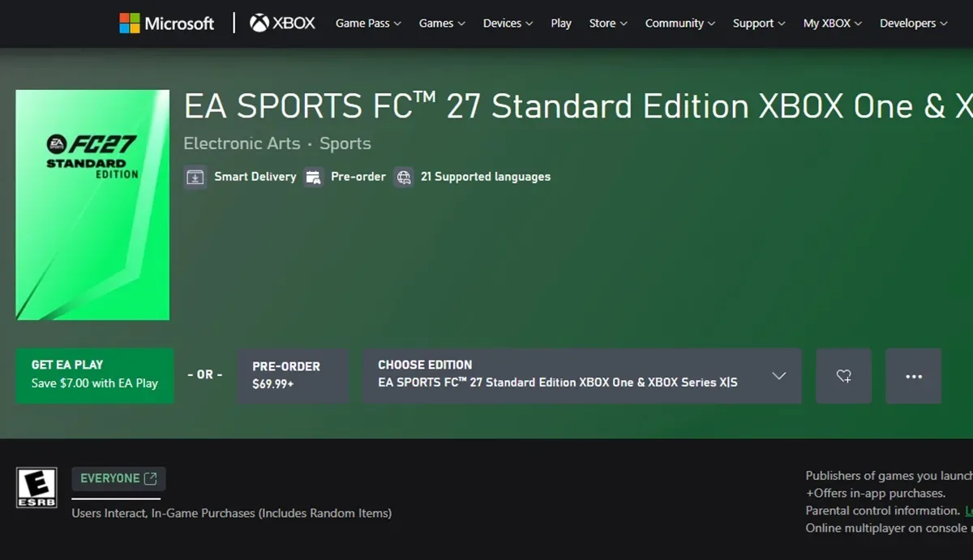Viewport: 973px width, 560px height.
Task: Click the Electronic Arts publisher link
Action: pyautogui.click(x=242, y=143)
